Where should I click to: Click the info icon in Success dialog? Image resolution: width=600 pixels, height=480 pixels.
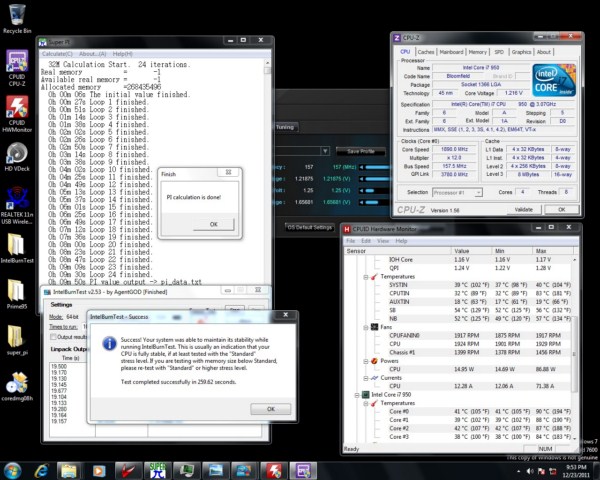[109, 343]
